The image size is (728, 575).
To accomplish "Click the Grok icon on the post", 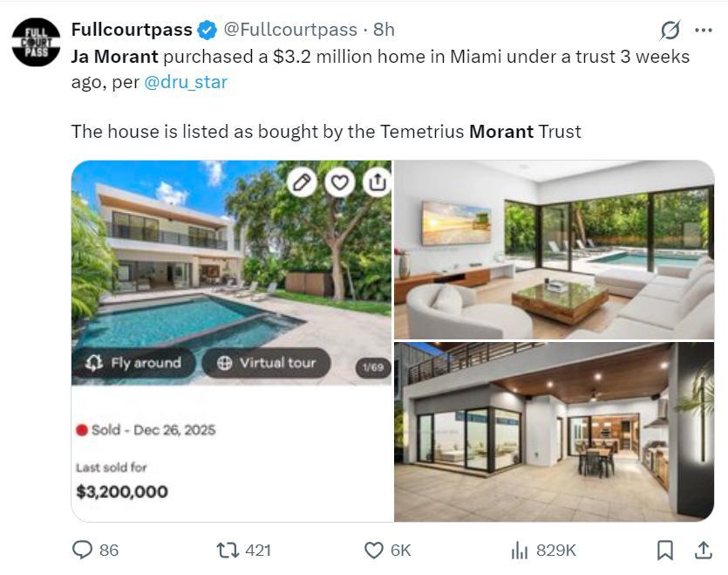I will point(670,31).
